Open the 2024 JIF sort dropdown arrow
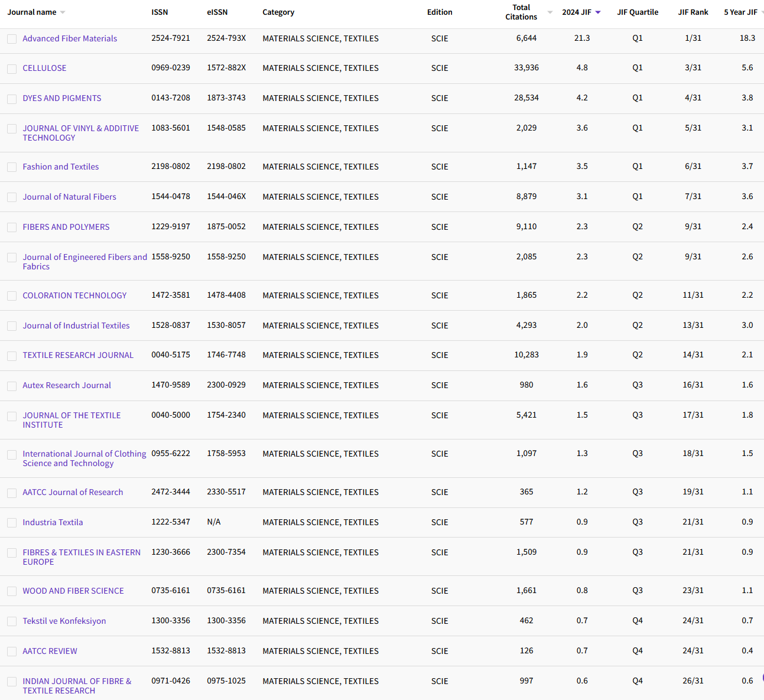Screen dimensions: 764x700 click(598, 11)
